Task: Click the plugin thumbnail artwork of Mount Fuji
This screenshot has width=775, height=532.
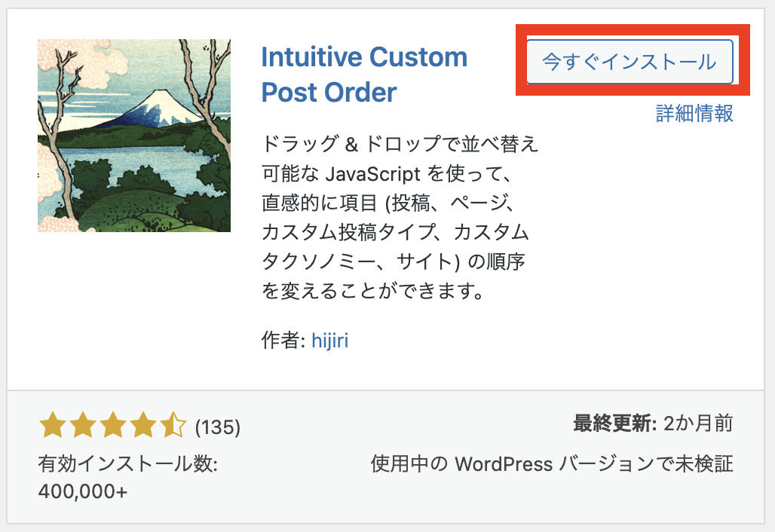Action: 133,136
